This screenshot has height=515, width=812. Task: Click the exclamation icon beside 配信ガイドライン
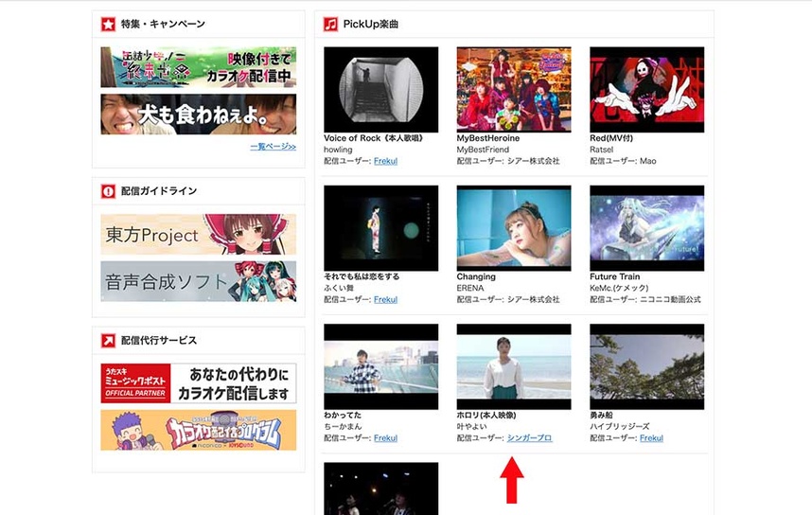(108, 191)
